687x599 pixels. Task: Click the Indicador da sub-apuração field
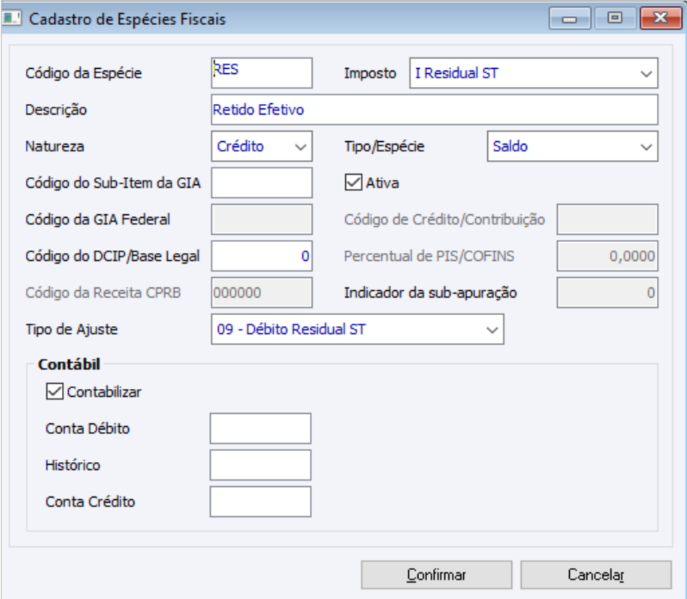pos(607,292)
